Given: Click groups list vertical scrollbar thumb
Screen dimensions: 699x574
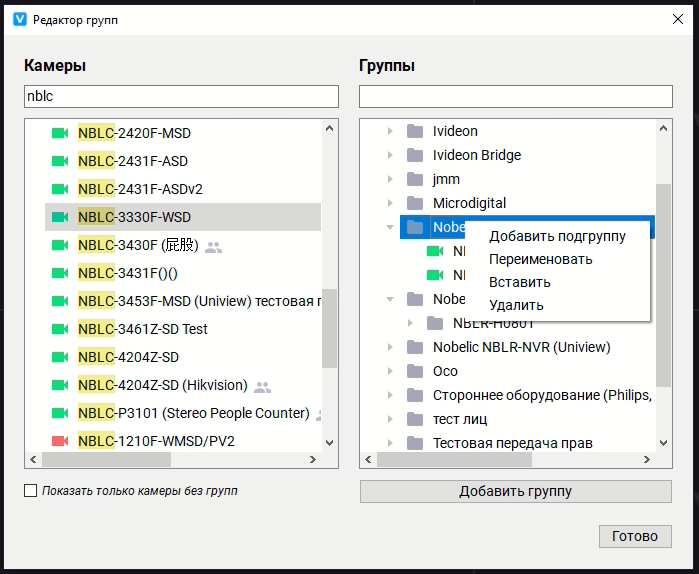Looking at the screenshot, I should 663,285.
